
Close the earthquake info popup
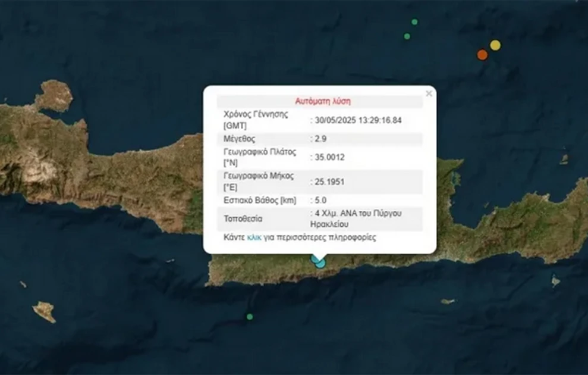pyautogui.click(x=429, y=93)
